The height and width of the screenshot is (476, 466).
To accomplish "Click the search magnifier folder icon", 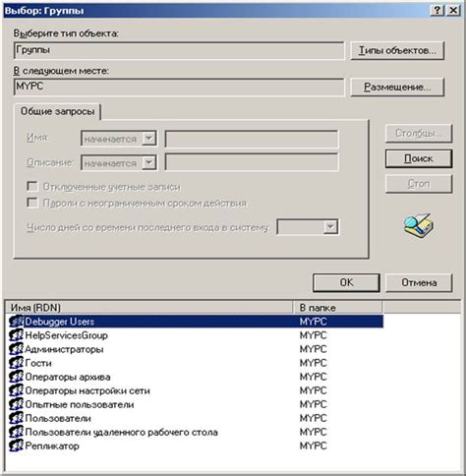I will point(419,225).
